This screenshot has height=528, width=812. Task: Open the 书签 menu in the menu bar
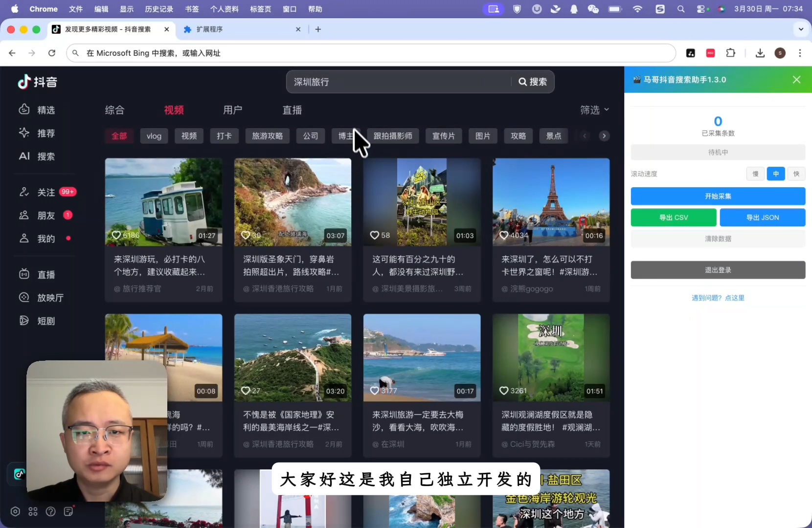click(192, 9)
